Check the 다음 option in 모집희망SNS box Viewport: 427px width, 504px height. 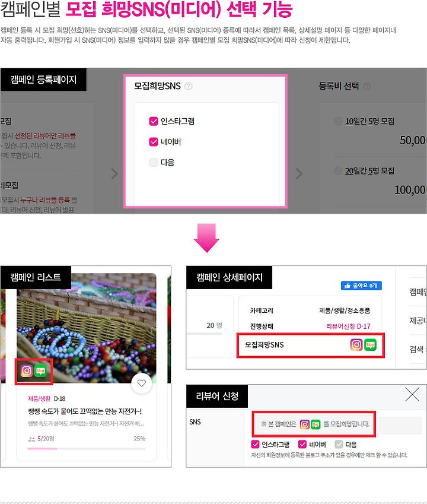pos(154,162)
